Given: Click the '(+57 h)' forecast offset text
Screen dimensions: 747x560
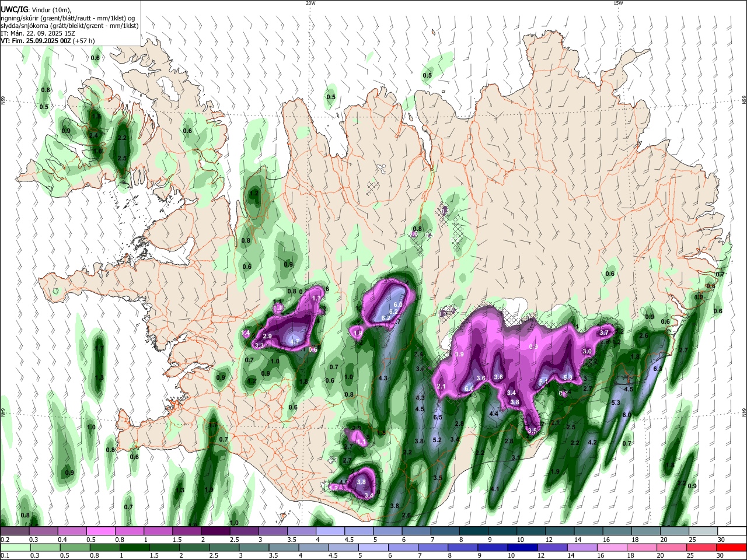Looking at the screenshot, I should [x=83, y=41].
